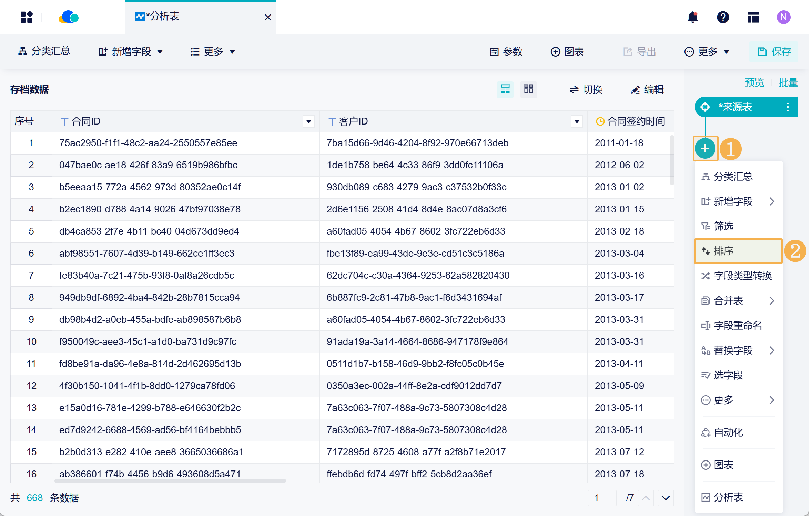Choose 分类汇总 in the step menu
812x516 pixels.
tap(739, 177)
